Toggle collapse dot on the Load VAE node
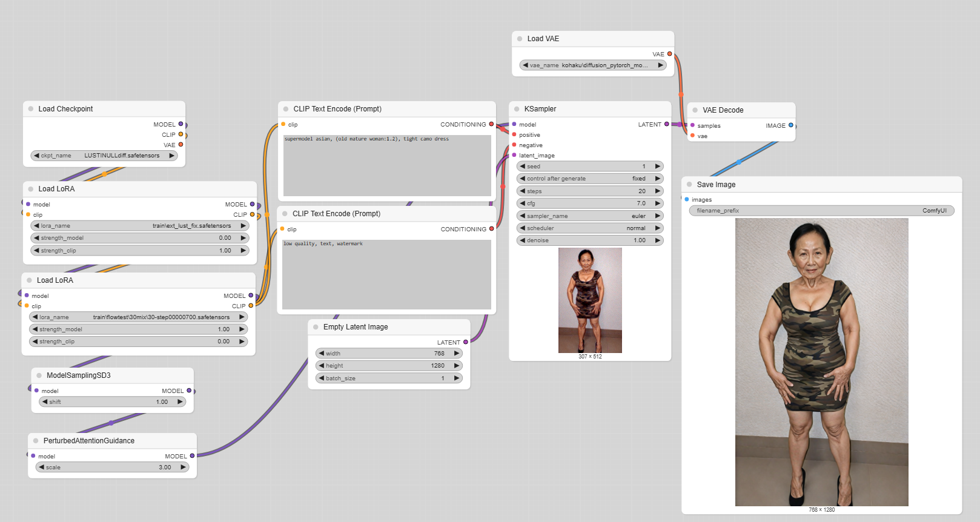980x522 pixels. click(520, 39)
